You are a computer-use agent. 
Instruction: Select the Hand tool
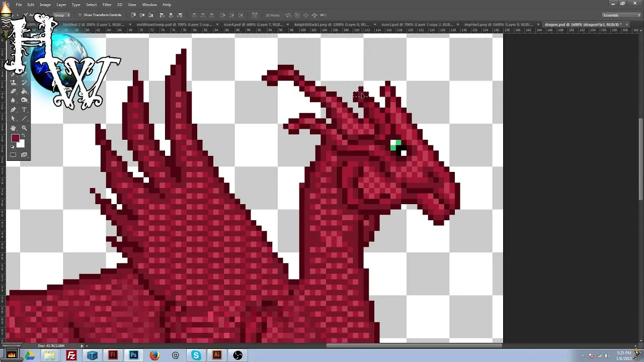click(x=13, y=128)
